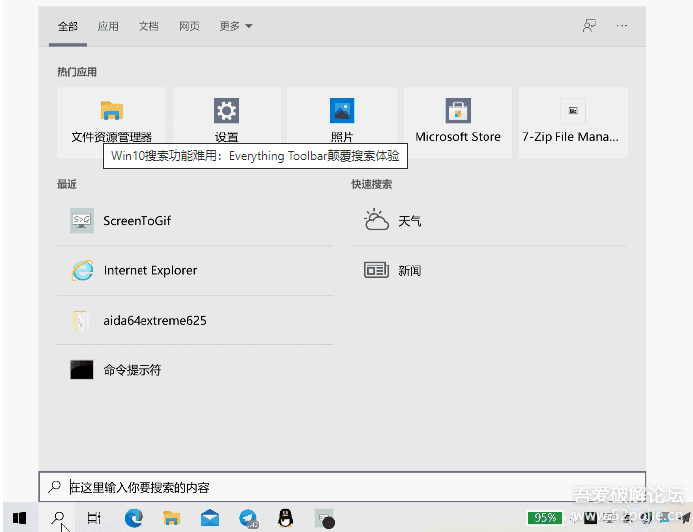Open Microsoft Store tile
693x532 pixels.
click(458, 120)
